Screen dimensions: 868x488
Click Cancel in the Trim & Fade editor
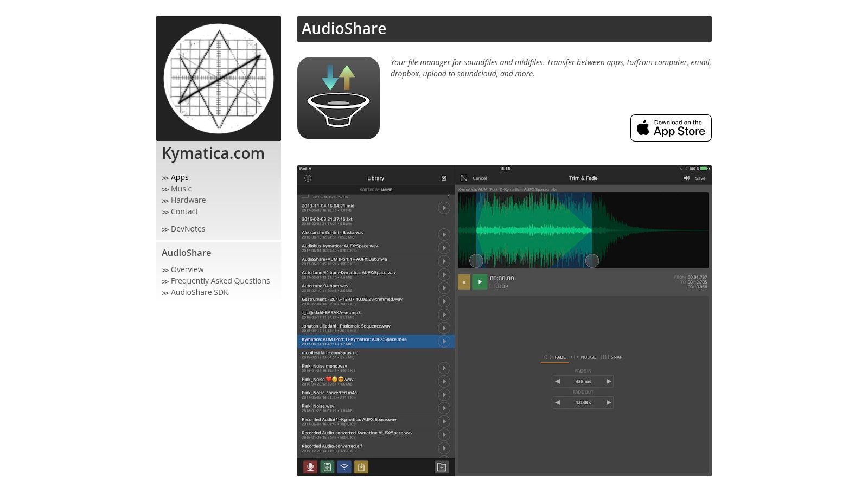480,178
